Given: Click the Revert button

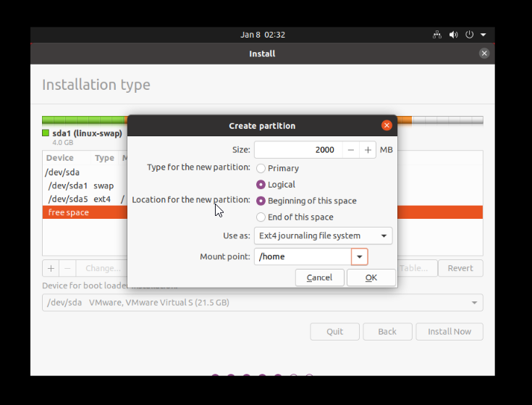Looking at the screenshot, I should click(460, 268).
